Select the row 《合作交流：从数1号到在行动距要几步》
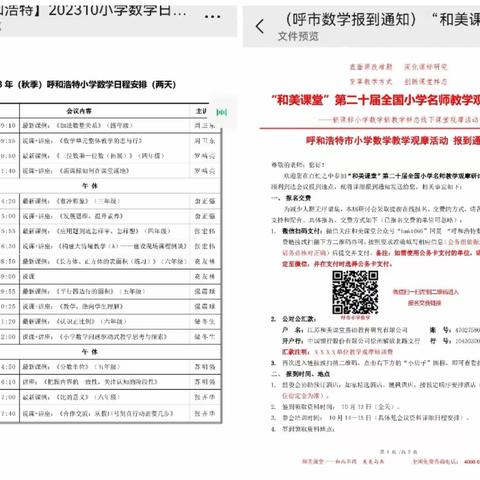The height and width of the screenshot is (480, 480). (x=110, y=414)
